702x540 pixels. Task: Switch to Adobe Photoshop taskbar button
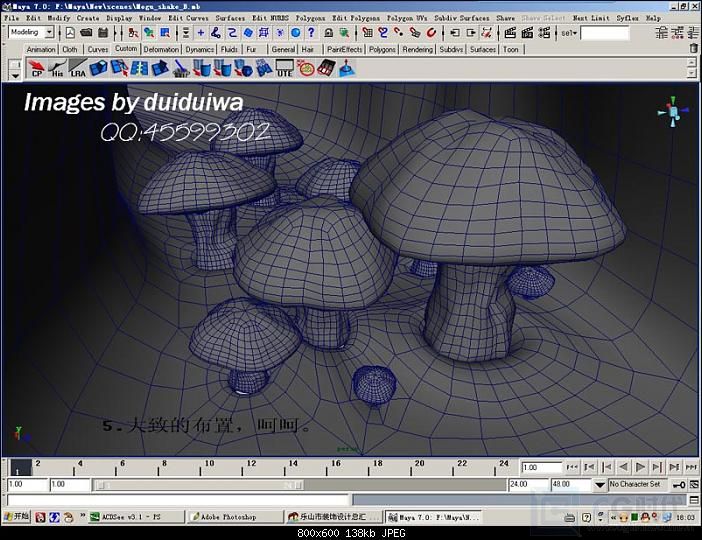point(235,517)
